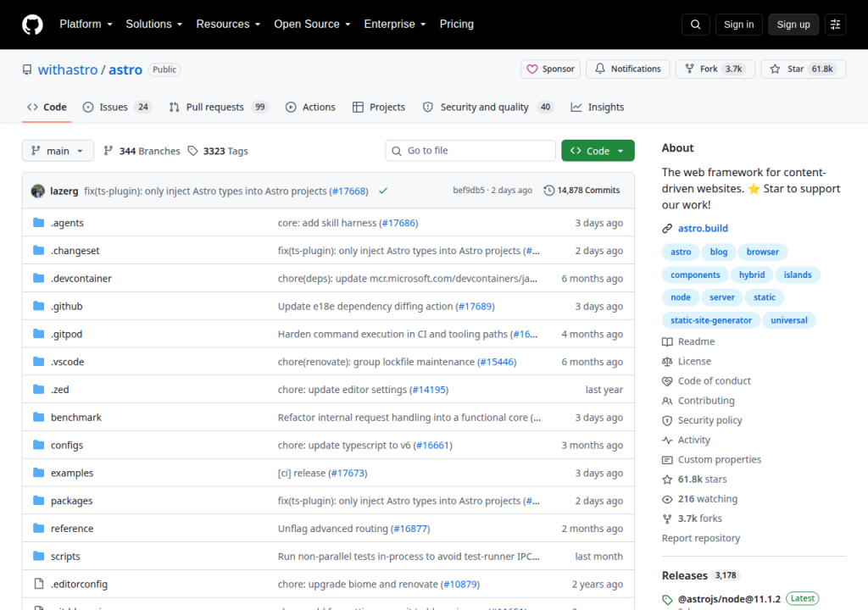Go to the Pricing page

click(x=456, y=25)
